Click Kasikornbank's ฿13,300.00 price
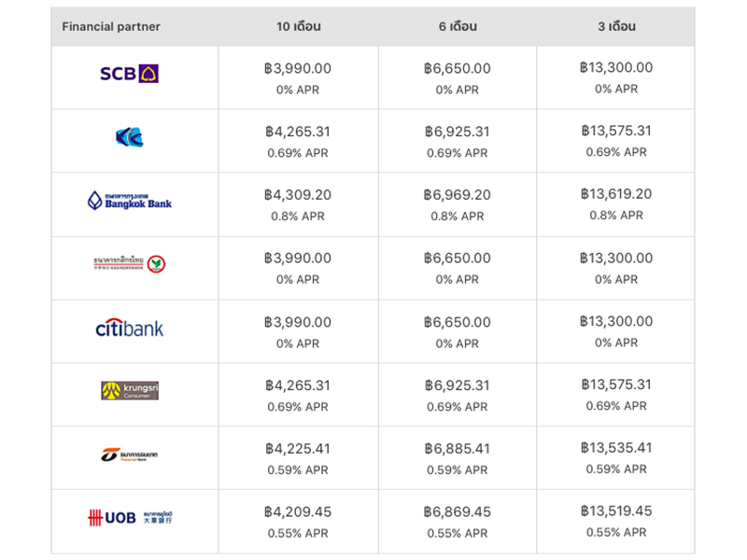 [616, 258]
